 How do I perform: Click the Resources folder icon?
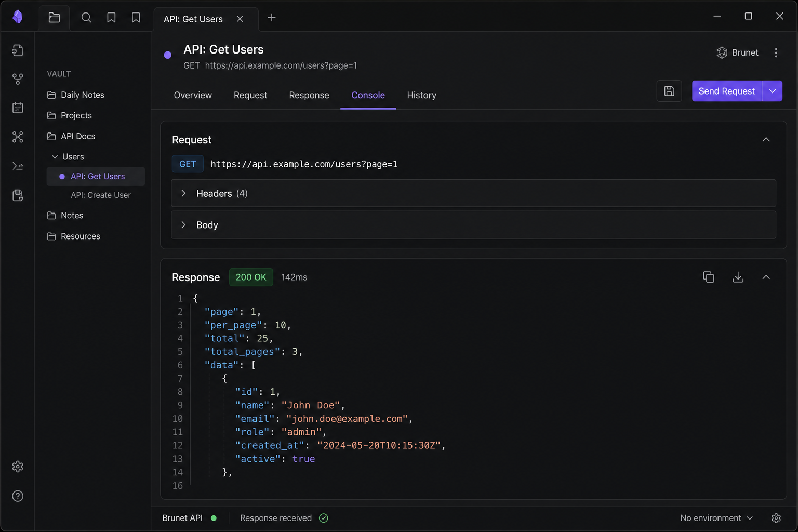51,236
